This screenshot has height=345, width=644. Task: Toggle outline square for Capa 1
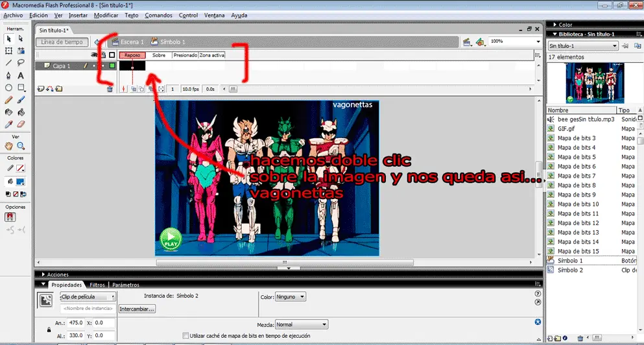tap(112, 65)
